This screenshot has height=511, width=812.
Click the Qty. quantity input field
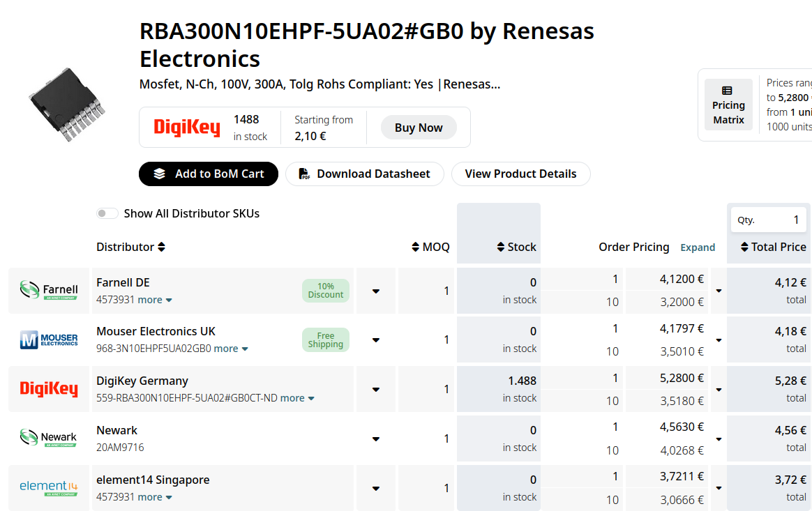point(769,220)
